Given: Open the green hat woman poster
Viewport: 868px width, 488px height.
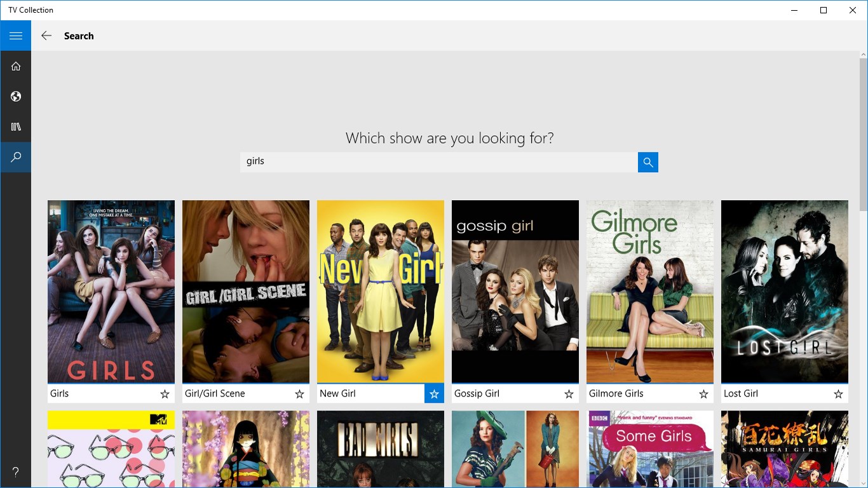Looking at the screenshot, I should (515, 449).
